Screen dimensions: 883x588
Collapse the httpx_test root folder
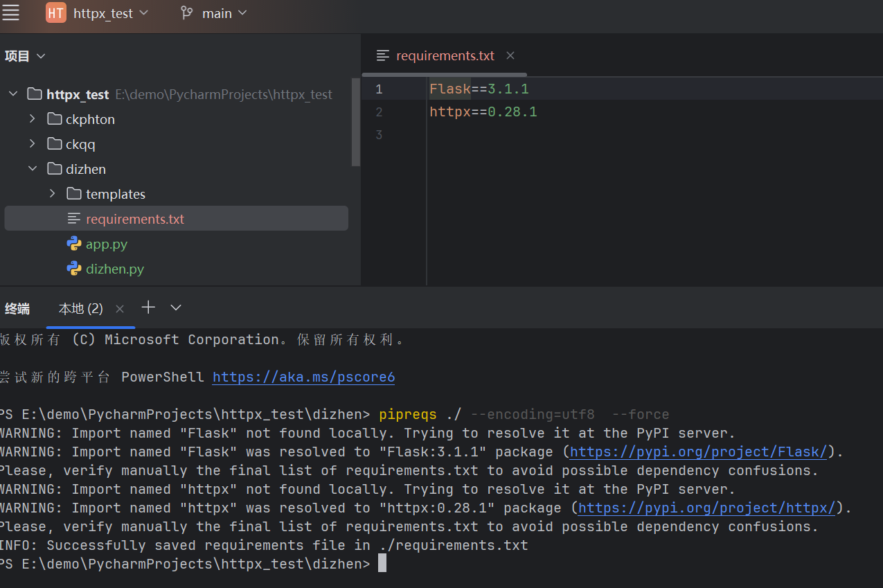[x=13, y=94]
